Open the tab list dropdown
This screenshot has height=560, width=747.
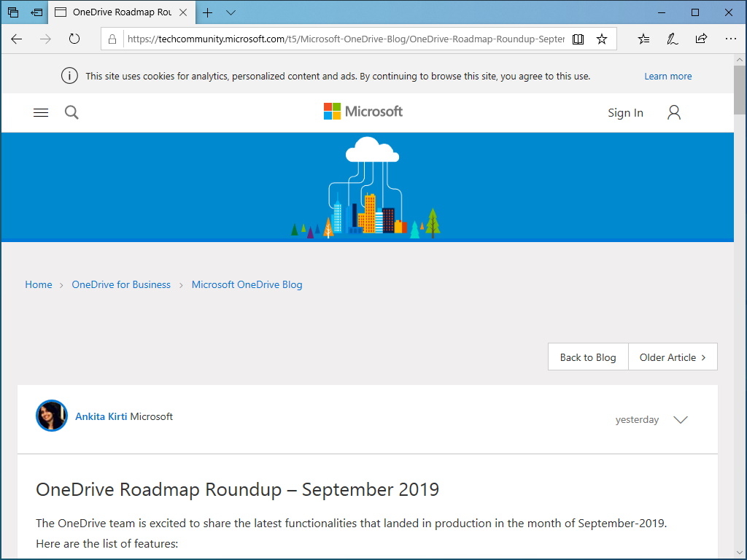click(231, 12)
